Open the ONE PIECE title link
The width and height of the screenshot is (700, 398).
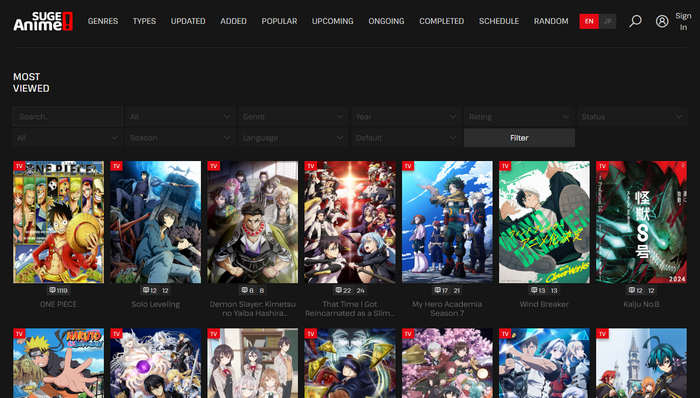tap(58, 304)
